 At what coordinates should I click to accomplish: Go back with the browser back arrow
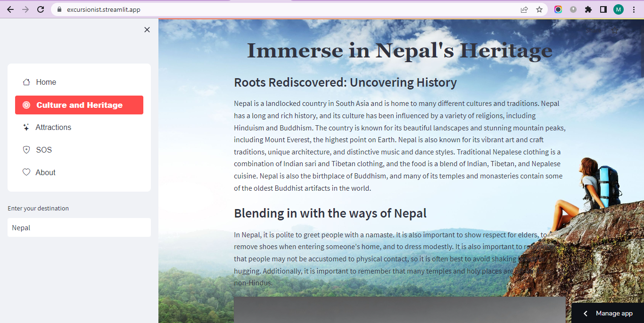[10, 9]
